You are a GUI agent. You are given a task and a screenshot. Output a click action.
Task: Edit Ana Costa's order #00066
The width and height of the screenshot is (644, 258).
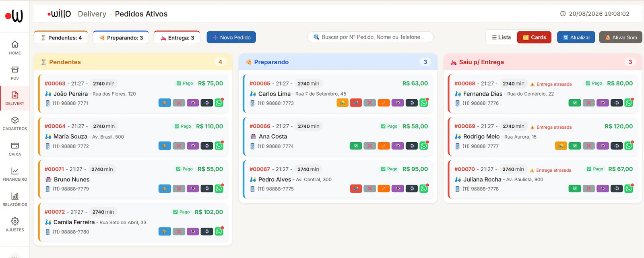tap(384, 146)
